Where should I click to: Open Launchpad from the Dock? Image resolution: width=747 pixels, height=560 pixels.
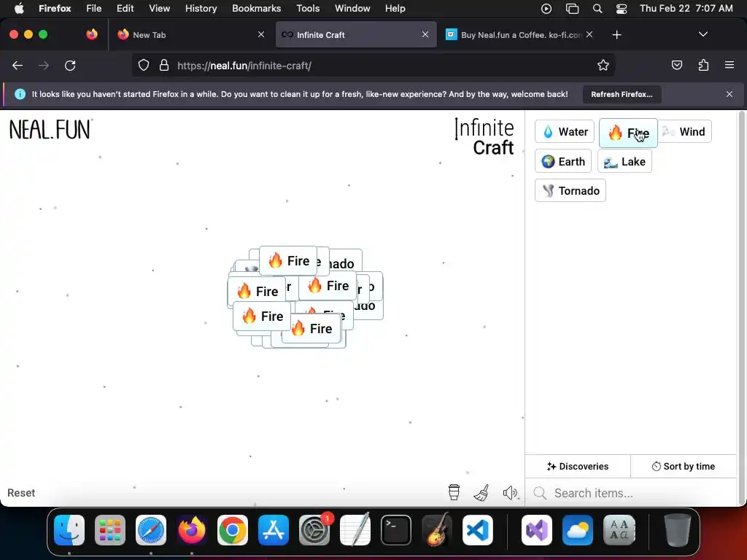pyautogui.click(x=110, y=529)
